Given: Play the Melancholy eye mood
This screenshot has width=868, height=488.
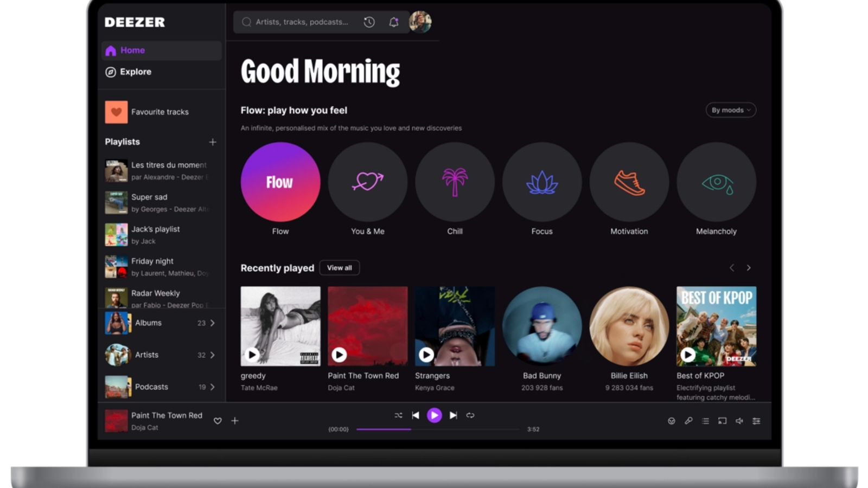Looking at the screenshot, I should point(716,182).
